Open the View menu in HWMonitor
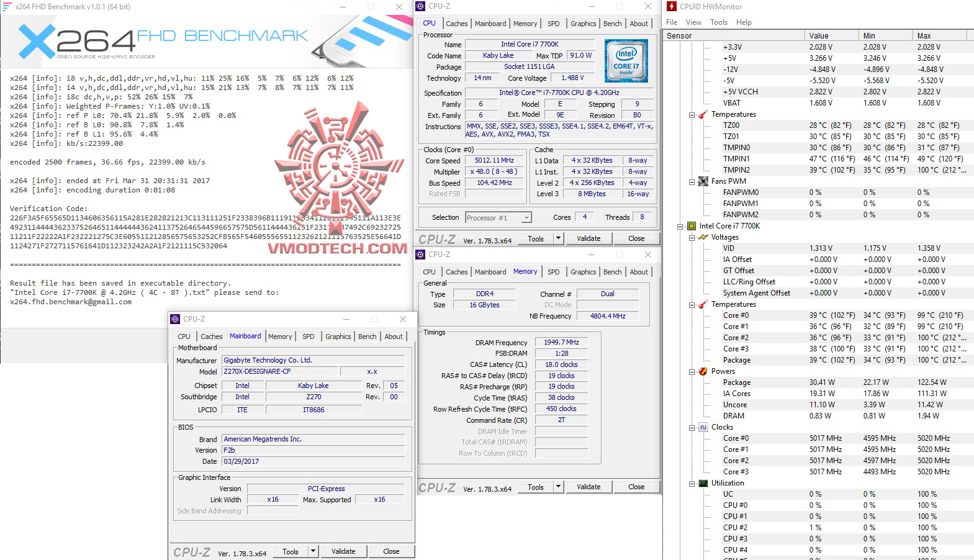974x560 pixels. 693,22
